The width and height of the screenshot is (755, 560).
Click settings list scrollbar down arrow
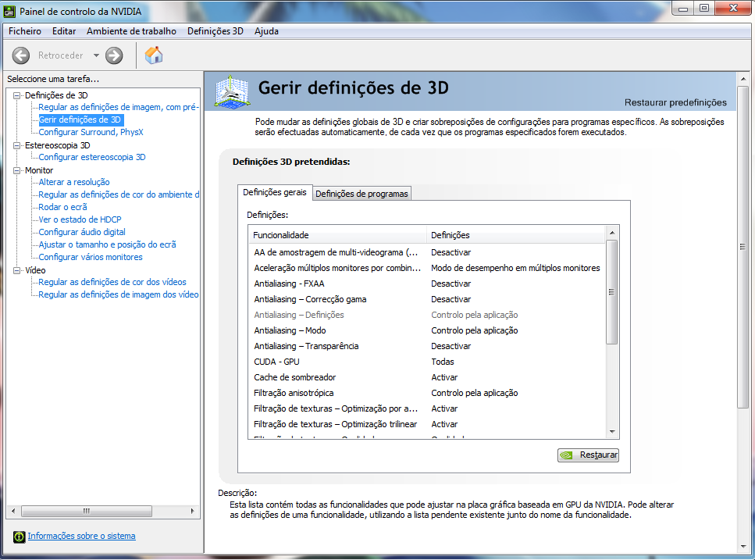612,432
